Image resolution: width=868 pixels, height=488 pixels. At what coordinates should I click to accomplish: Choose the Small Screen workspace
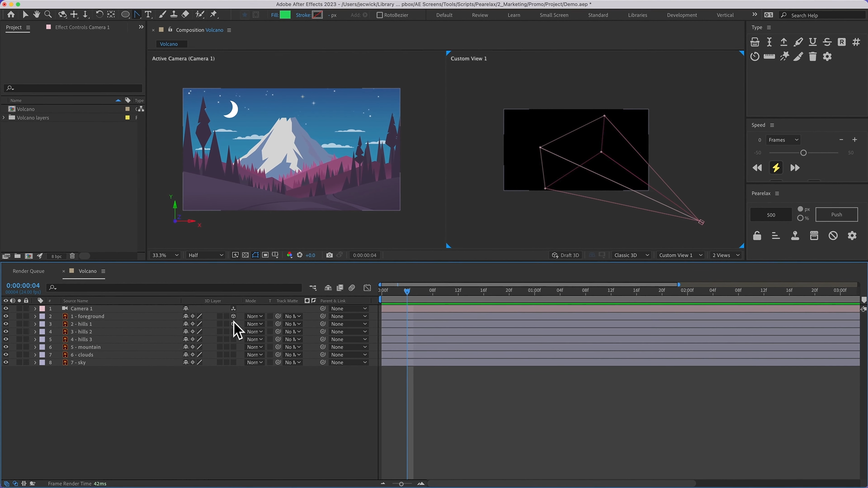554,15
